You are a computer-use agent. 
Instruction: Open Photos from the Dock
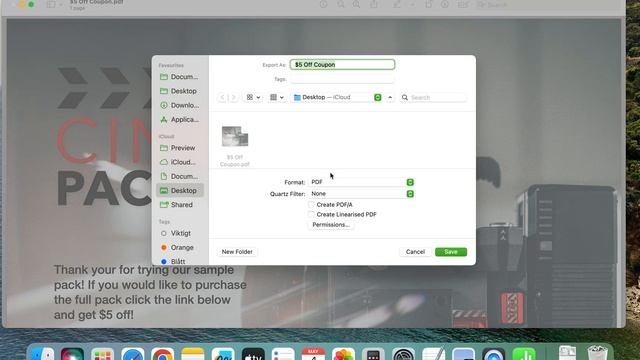[x=343, y=354]
